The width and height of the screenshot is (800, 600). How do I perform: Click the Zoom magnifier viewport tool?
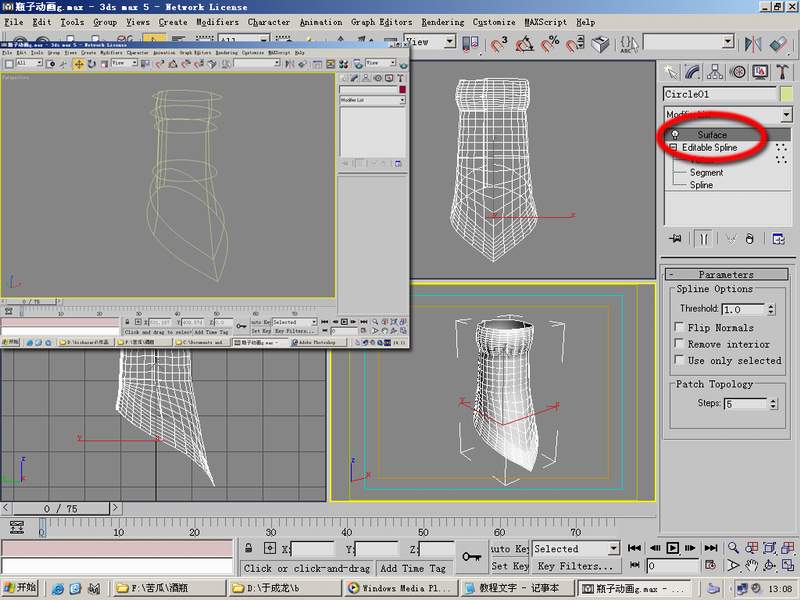pos(734,548)
